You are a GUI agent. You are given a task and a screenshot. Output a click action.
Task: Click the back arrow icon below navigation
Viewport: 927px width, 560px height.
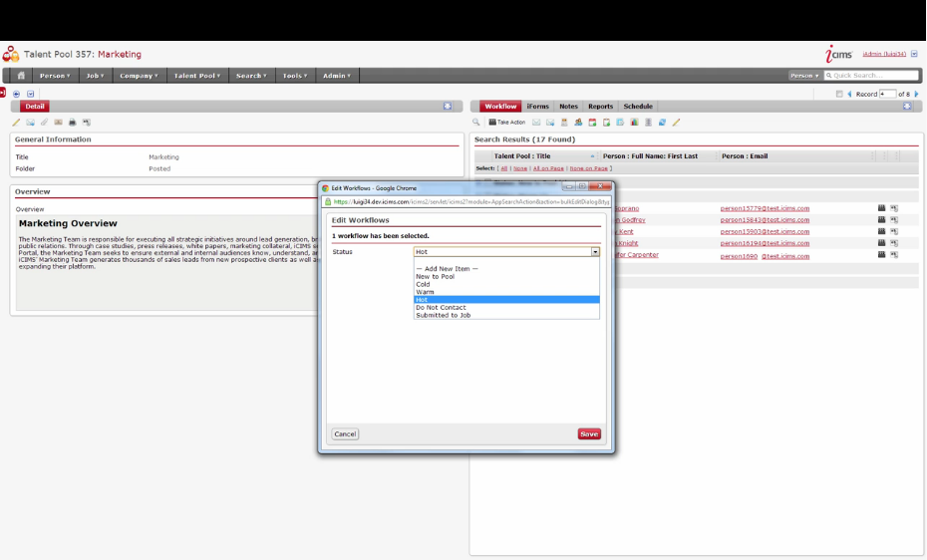coord(16,94)
